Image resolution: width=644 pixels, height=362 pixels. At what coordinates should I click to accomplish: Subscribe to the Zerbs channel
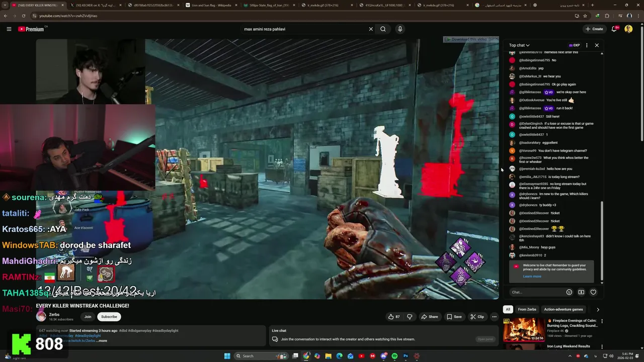pos(109,317)
